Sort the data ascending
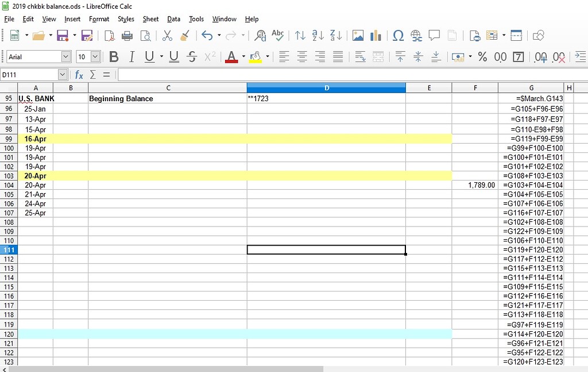588x372 pixels. pyautogui.click(x=318, y=35)
